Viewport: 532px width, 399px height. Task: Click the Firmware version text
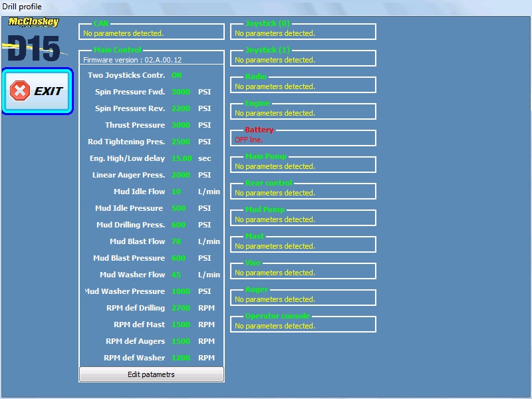132,60
